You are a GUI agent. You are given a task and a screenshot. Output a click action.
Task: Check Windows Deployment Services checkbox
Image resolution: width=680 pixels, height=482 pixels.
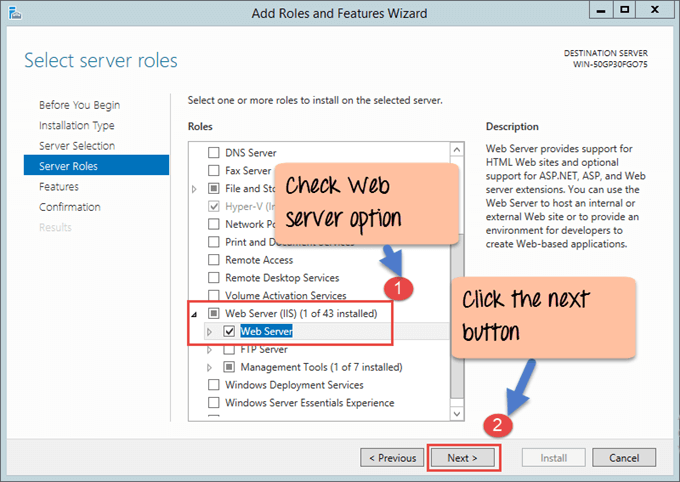point(213,385)
